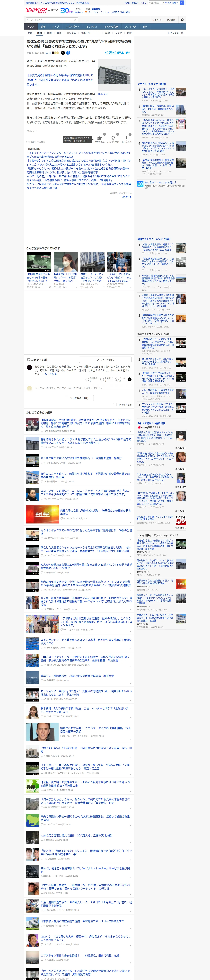The image size is (210, 980).
Task: Open the 速報 navigation tab
Action: coord(43,27)
